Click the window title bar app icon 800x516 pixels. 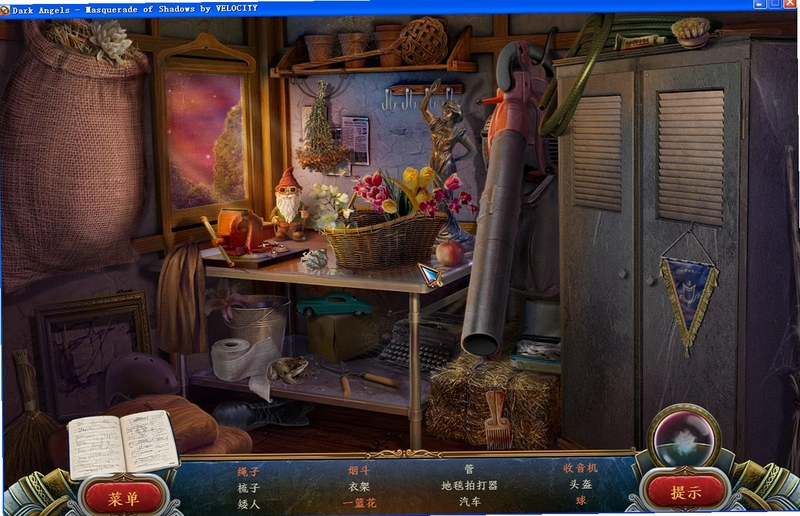point(5,10)
